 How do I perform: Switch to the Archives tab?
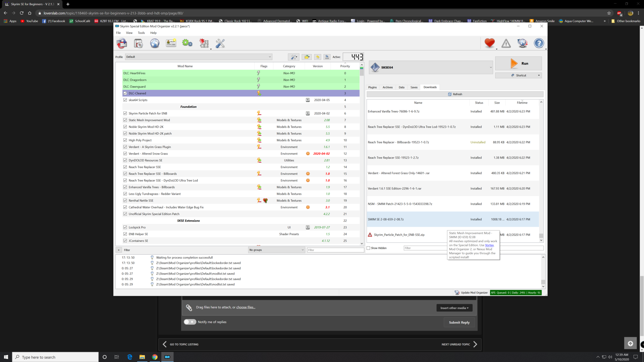click(387, 87)
